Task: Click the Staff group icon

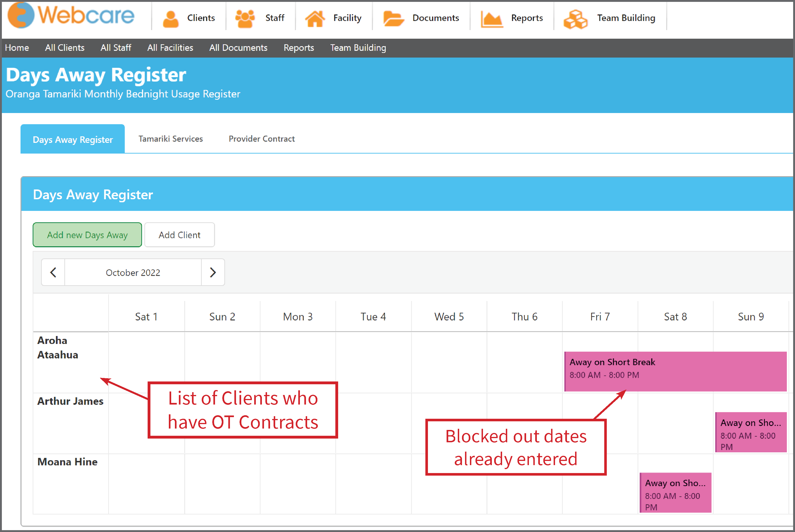Action: [x=245, y=19]
